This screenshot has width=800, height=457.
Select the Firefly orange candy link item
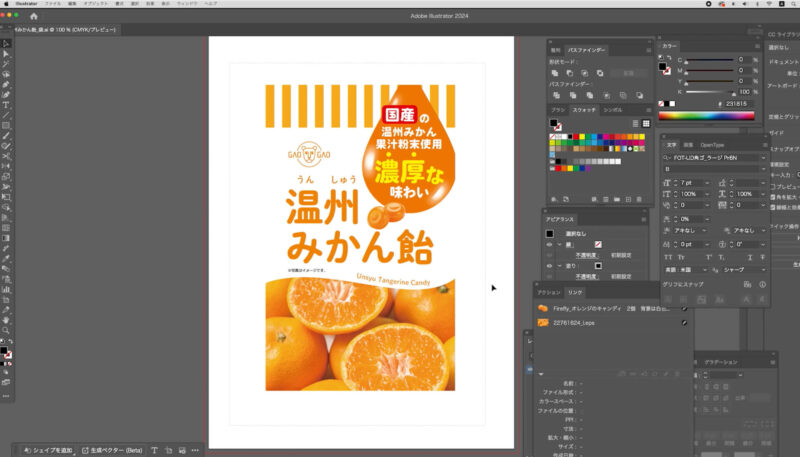pos(612,309)
